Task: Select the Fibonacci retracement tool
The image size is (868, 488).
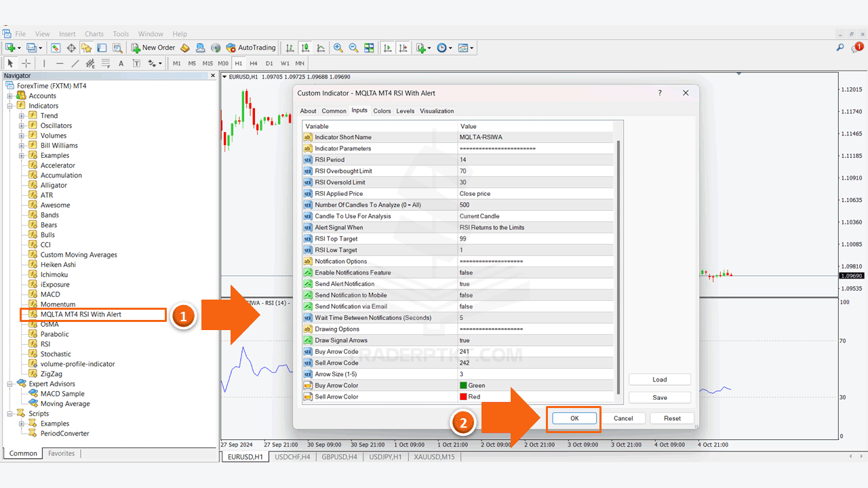Action: (106, 63)
